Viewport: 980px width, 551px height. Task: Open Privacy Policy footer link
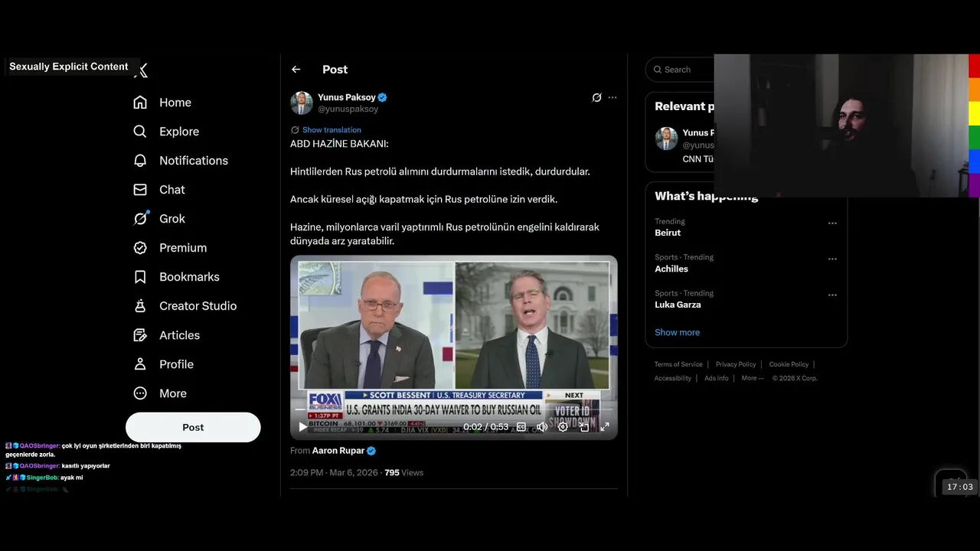coord(736,364)
